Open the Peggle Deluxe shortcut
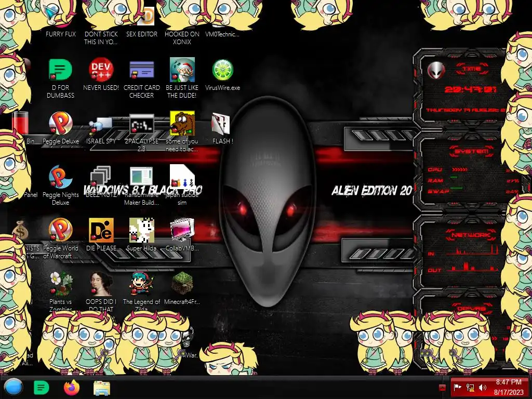The image size is (532, 399). [60, 124]
